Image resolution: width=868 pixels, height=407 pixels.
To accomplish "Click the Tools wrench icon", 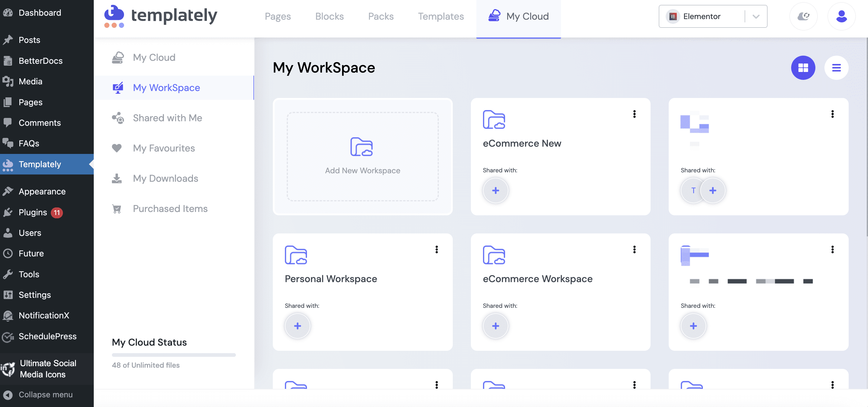I will 8,274.
